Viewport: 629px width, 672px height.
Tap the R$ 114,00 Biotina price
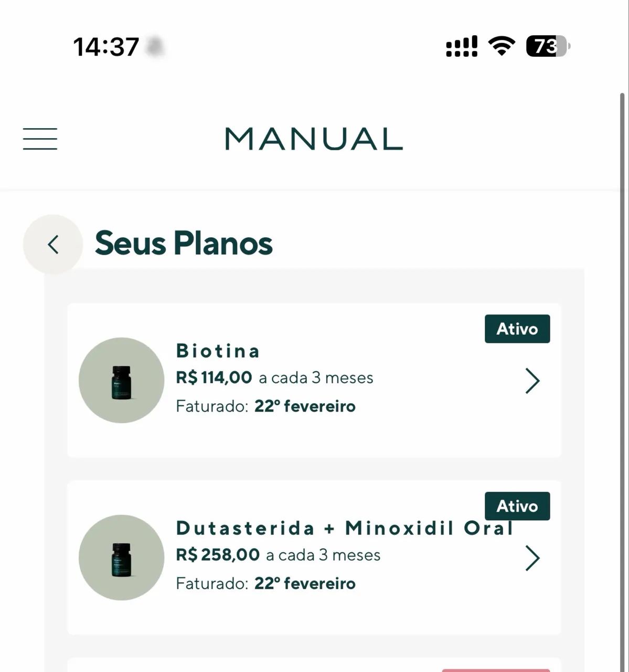pos(214,377)
